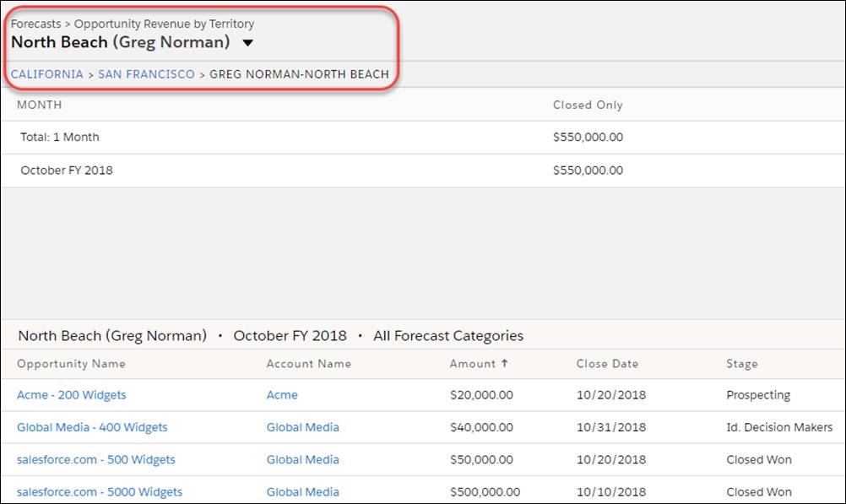This screenshot has width=846, height=504.
Task: Select the Total: 1 Month row
Action: point(423,137)
